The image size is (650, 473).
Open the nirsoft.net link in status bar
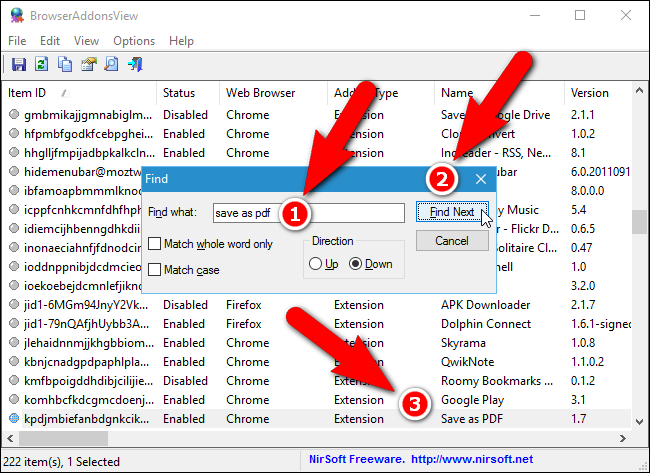(472, 459)
